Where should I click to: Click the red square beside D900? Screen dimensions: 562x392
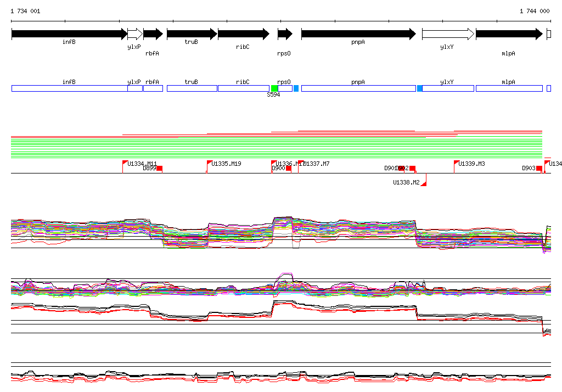tap(289, 169)
